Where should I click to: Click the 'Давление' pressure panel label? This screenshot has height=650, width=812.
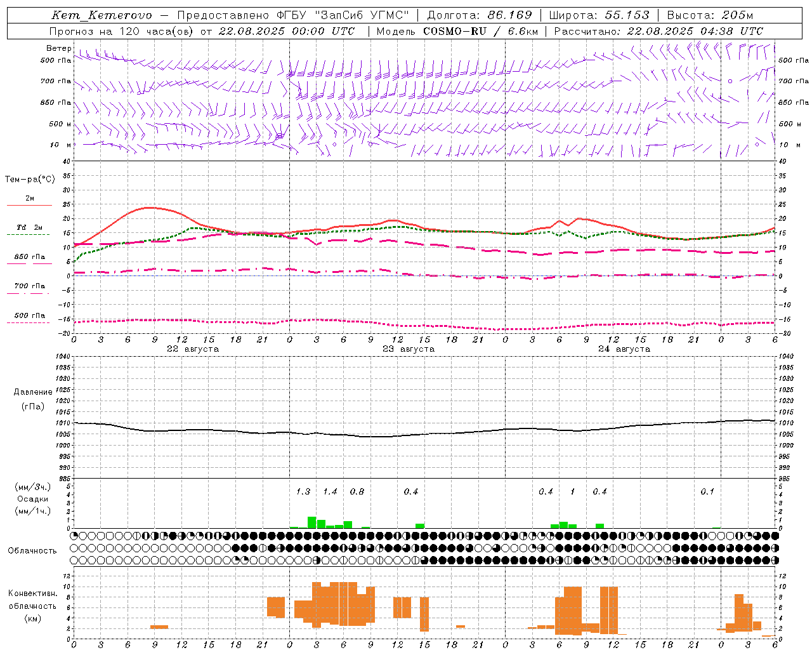click(33, 392)
